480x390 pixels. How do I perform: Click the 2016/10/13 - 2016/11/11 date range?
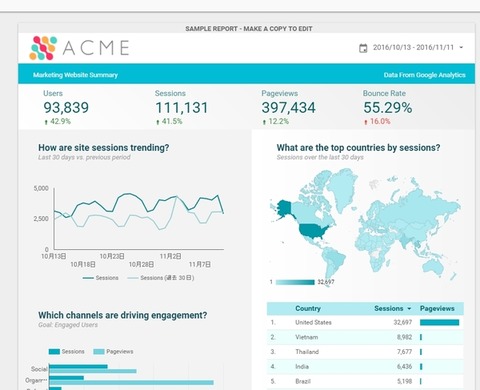click(413, 47)
